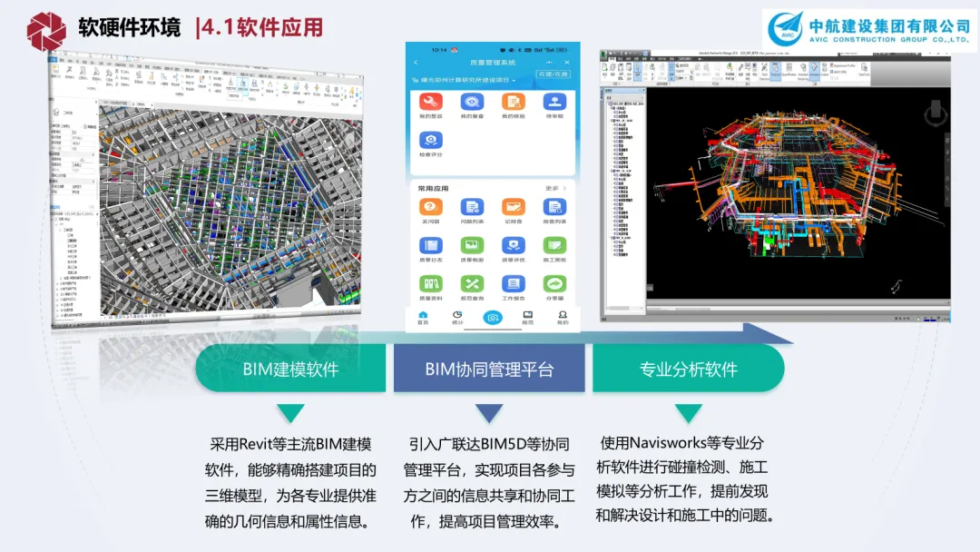Open 问题列表 icon
The height and width of the screenshot is (552, 980).
pyautogui.click(x=472, y=207)
